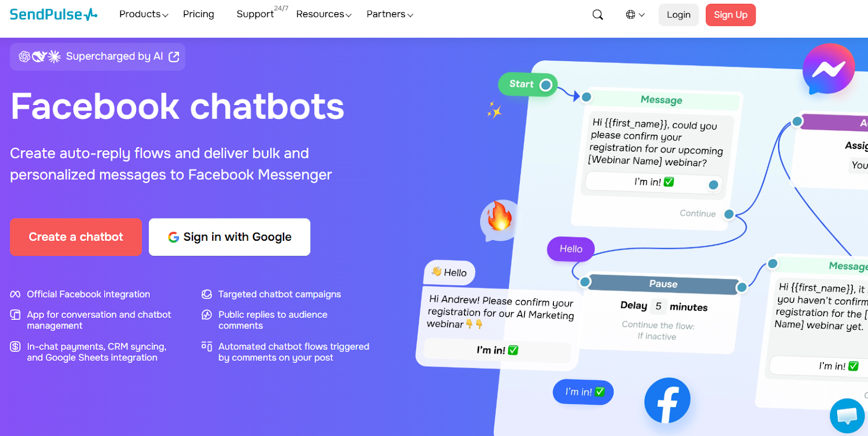
Task: Click the dollar icon beside In-chat payments
Action: click(15, 347)
